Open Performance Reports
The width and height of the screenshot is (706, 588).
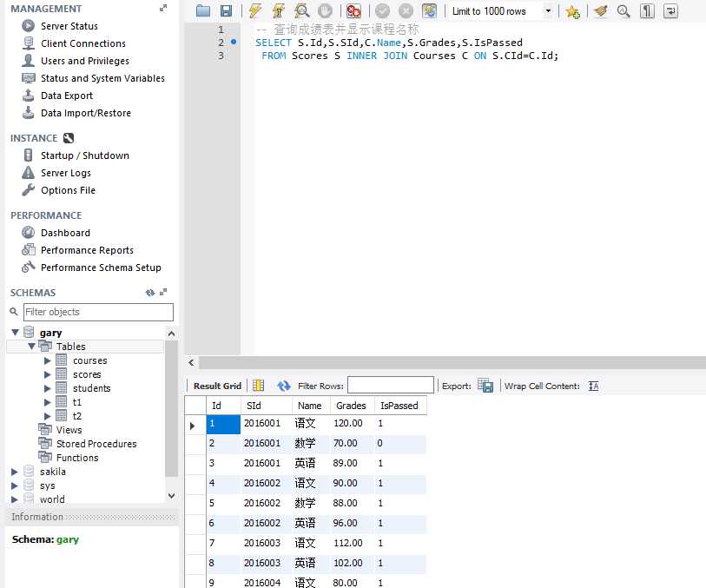pos(87,250)
